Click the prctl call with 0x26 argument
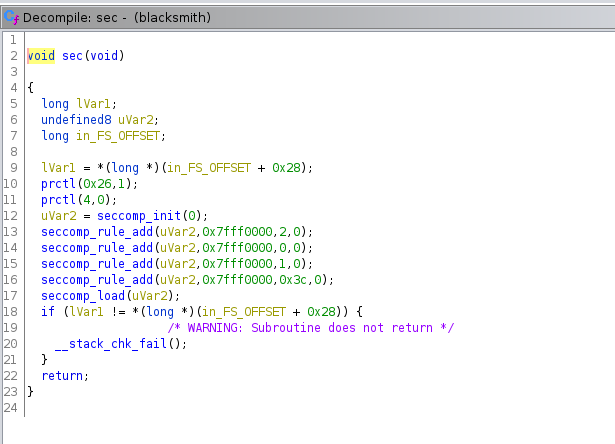Viewport: 615px width, 444px height. [58, 183]
